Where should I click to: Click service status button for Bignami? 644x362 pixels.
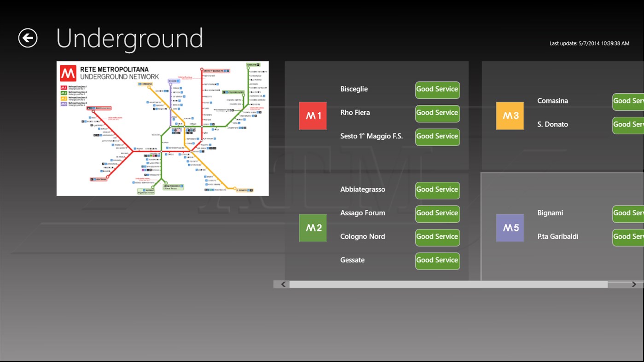click(x=628, y=213)
